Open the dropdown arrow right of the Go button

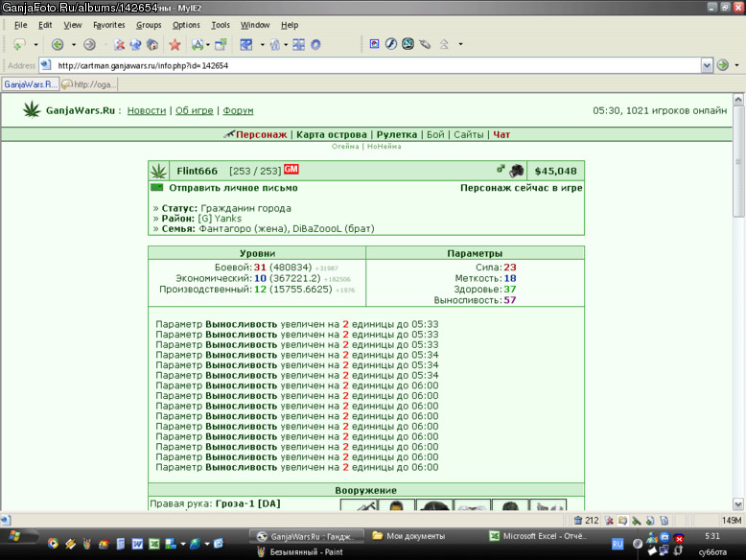737,65
